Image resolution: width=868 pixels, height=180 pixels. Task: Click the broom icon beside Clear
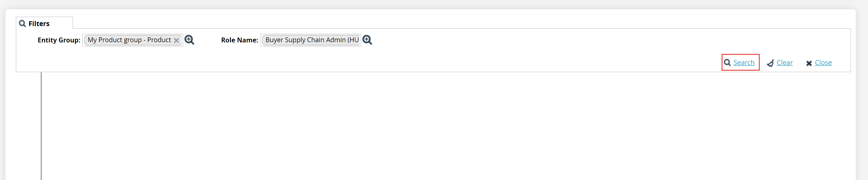(x=770, y=63)
